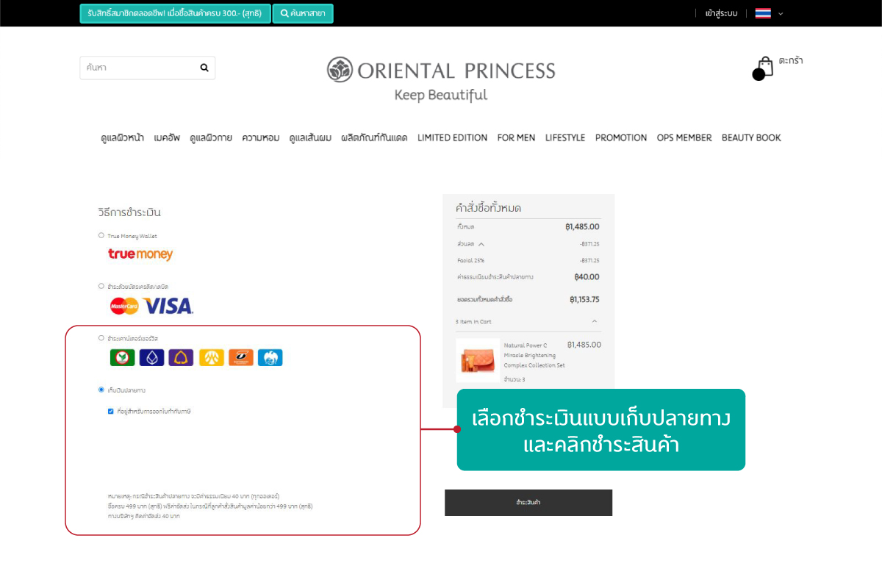The width and height of the screenshot is (882, 588).
Task: Open BEAUTY BOOK menu
Action: 751,137
